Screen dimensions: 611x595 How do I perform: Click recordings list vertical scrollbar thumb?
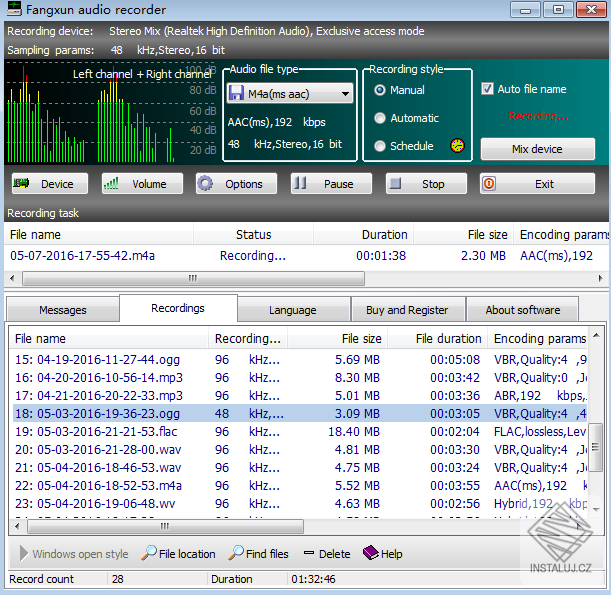tap(595, 447)
